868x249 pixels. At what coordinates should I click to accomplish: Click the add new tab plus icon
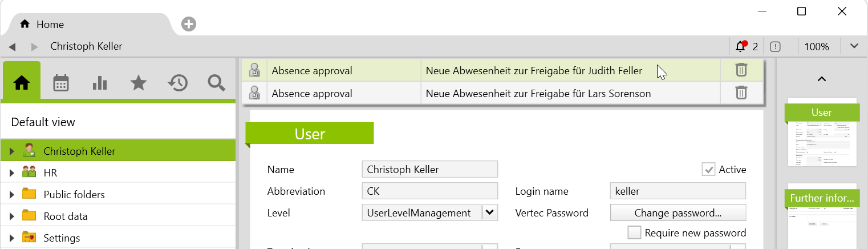coord(189,24)
